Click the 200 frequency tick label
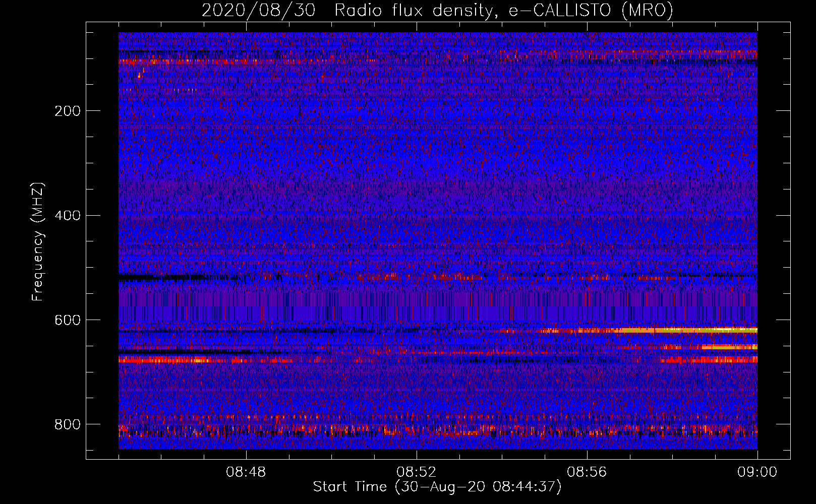Screen dimensions: 816x504 tap(67, 111)
